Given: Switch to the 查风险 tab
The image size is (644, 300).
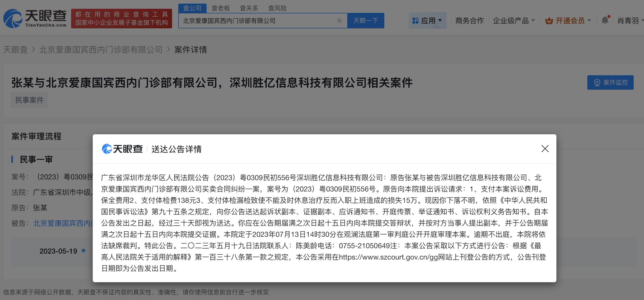Looking at the screenshot, I should 277,8.
